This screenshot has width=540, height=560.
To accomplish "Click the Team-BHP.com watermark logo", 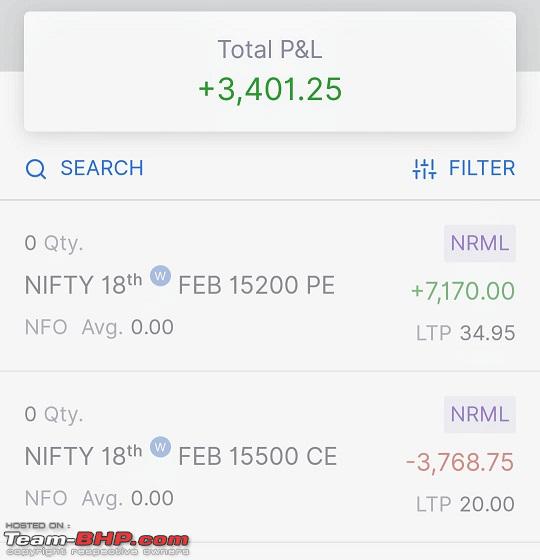I will point(96,539).
